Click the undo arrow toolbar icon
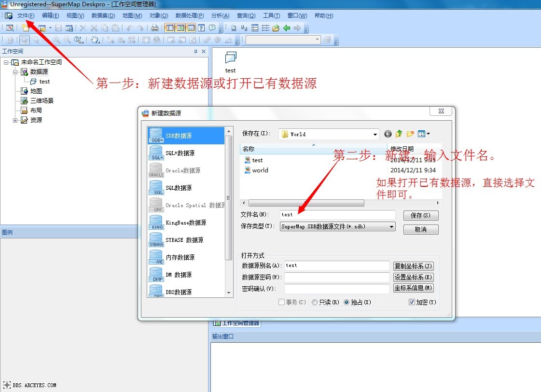This screenshot has width=541, height=392. [130, 28]
